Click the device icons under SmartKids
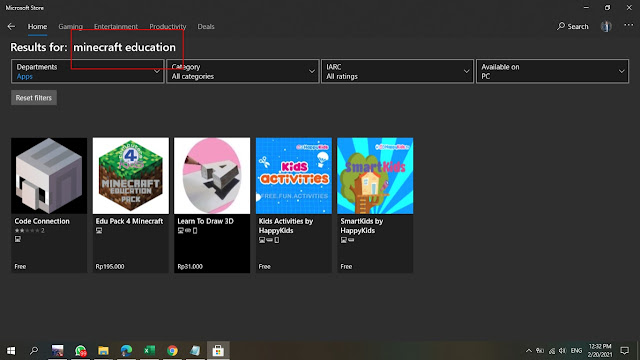 [x=347, y=240]
